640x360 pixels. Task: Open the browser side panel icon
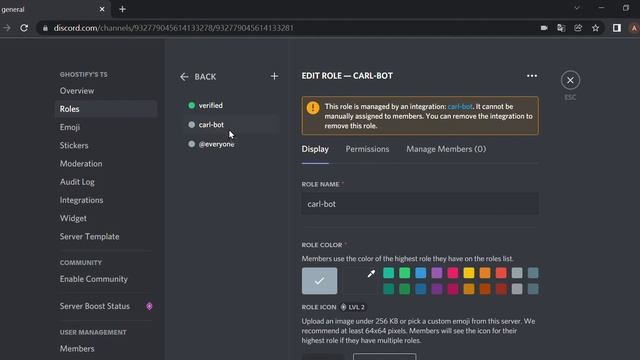pyautogui.click(x=617, y=28)
